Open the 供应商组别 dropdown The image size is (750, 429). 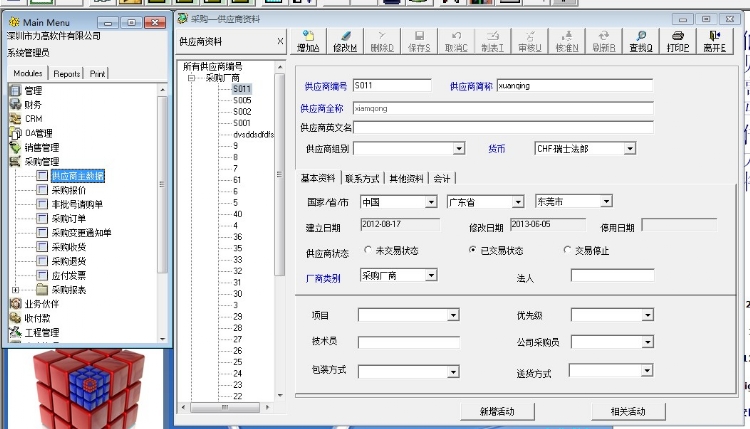pos(459,148)
